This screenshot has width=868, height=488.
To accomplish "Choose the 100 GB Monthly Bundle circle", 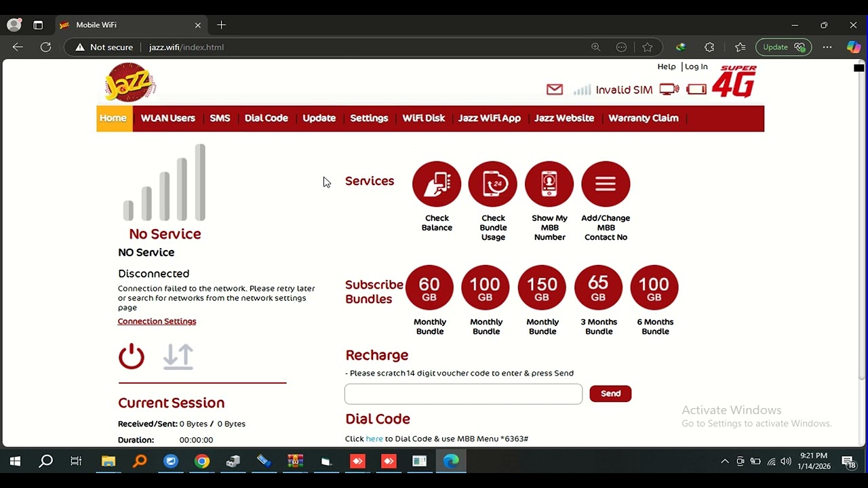I will [x=486, y=289].
